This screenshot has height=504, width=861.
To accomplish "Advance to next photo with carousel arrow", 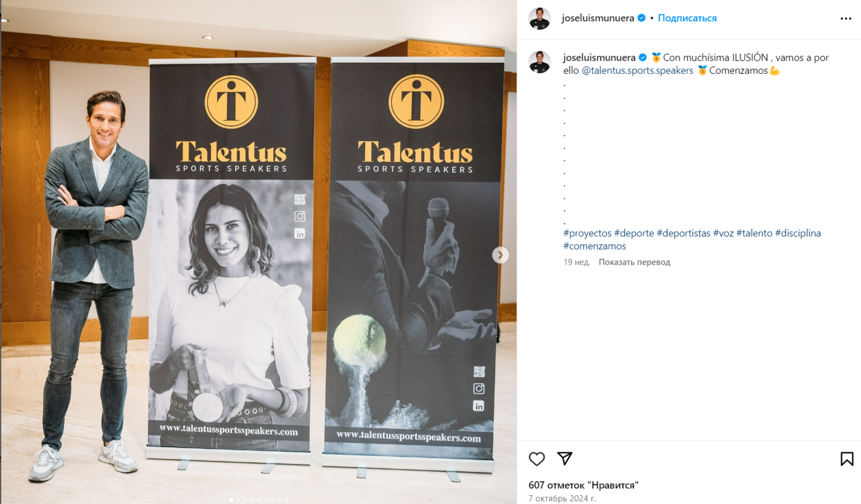I will [500, 255].
